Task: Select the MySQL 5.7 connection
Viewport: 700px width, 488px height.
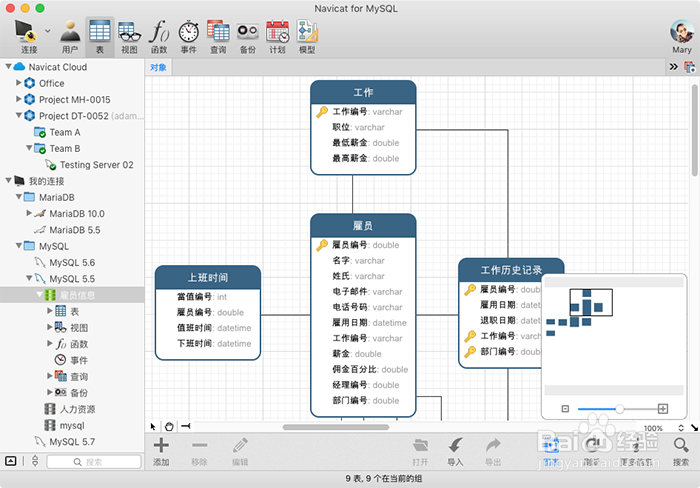Action: coord(72,442)
